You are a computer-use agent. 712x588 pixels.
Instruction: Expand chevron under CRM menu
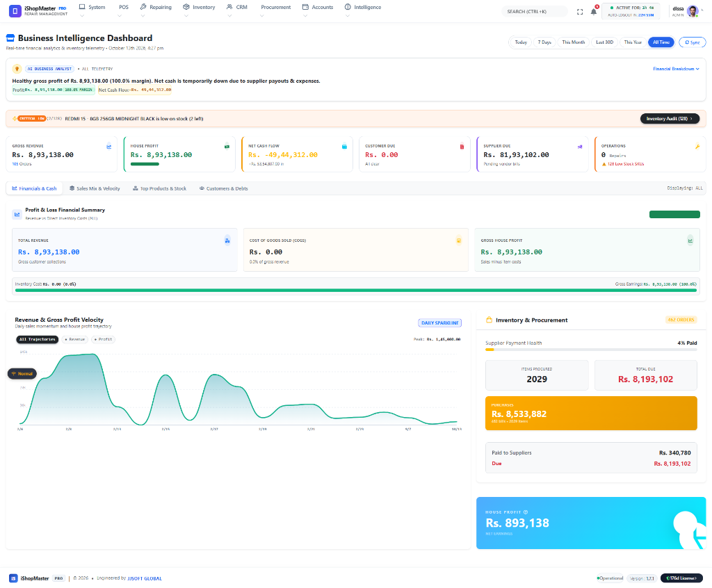(x=229, y=16)
